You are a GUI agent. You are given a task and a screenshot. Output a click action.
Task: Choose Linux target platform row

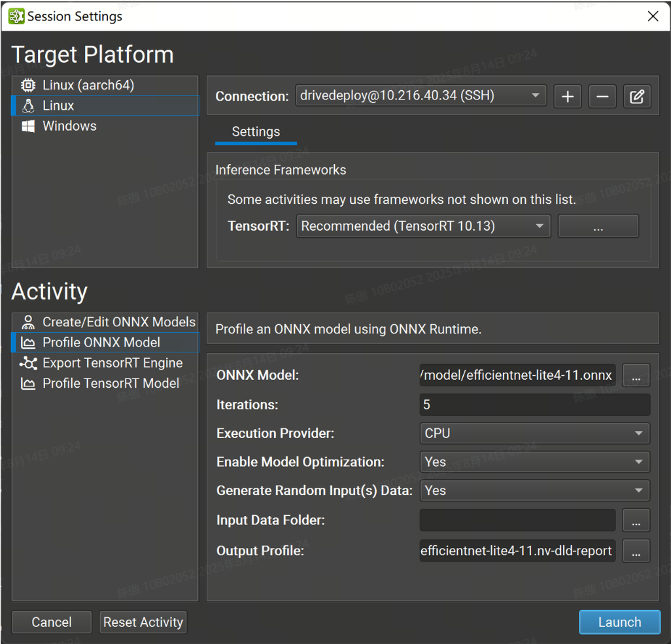[x=105, y=106]
